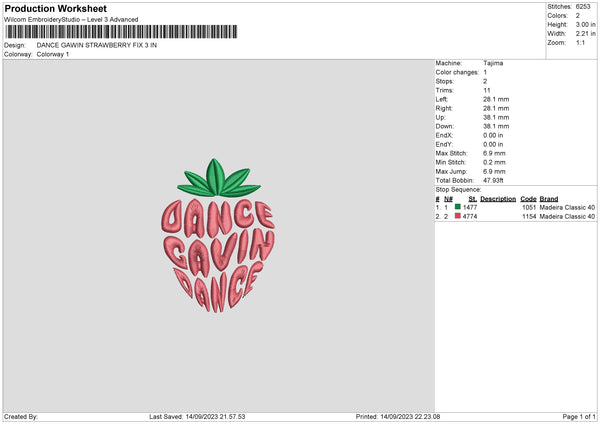The width and height of the screenshot is (600, 424).
Task: Click the 'St.' column header
Action: pyautogui.click(x=473, y=199)
